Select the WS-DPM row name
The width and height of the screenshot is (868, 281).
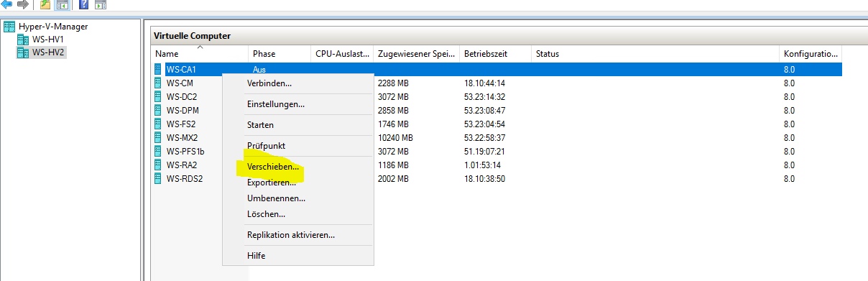click(x=183, y=111)
